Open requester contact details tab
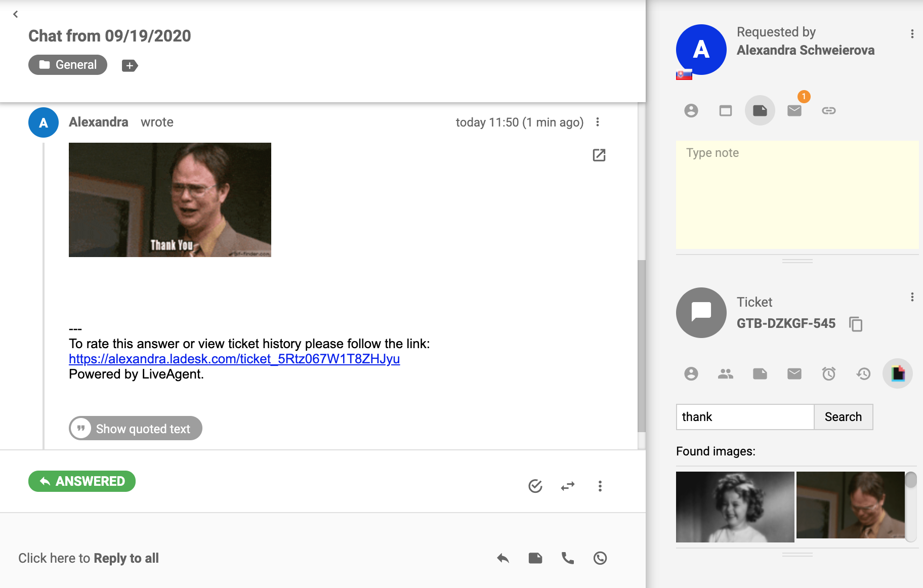The height and width of the screenshot is (588, 923). click(x=691, y=111)
